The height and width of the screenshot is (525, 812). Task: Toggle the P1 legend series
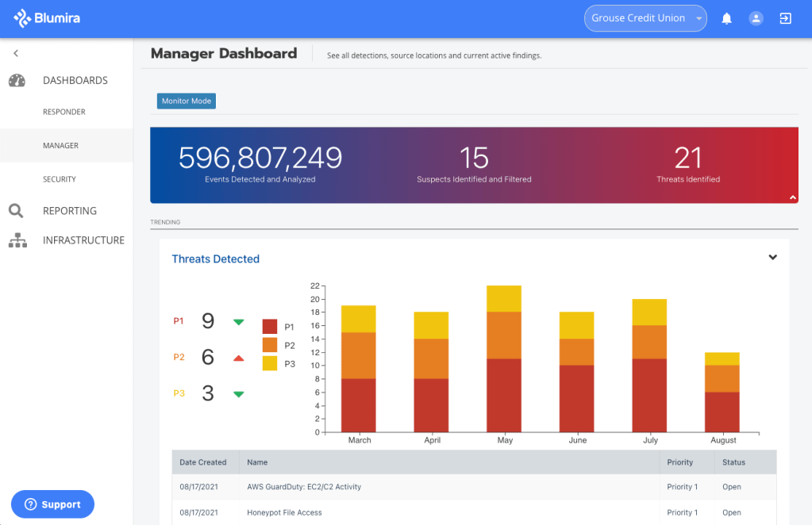(270, 327)
